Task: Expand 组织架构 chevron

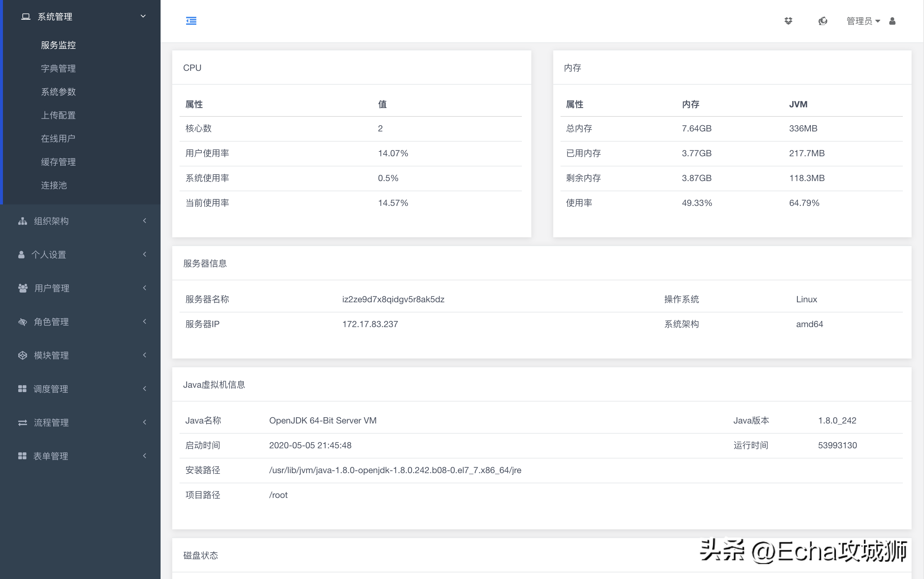Action: point(145,221)
